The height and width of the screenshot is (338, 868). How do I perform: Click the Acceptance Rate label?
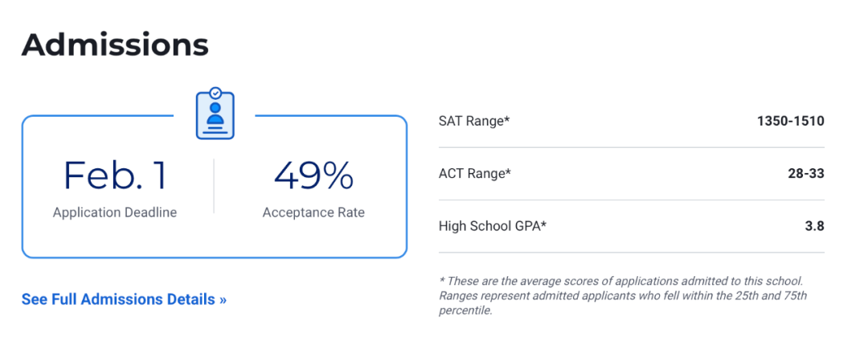click(x=314, y=212)
